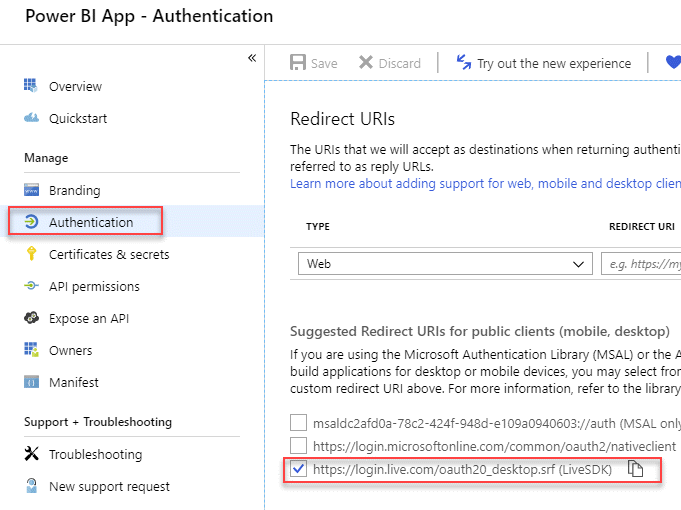Open the Quickstart page
This screenshot has height=510, width=681.
[78, 119]
